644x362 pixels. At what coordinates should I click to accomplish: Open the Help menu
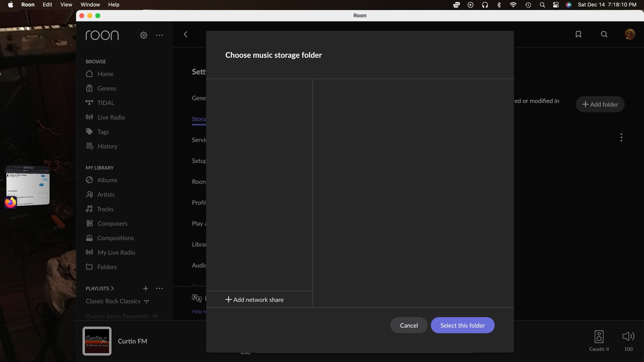[x=114, y=5]
